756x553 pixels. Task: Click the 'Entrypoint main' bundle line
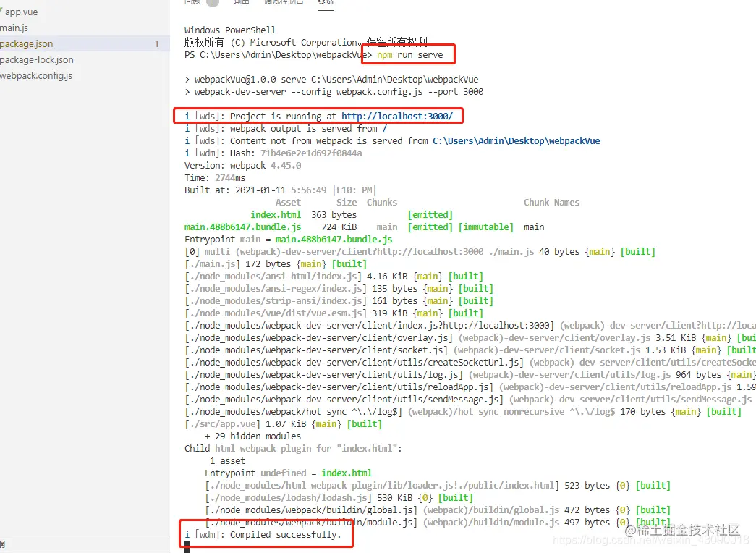(289, 240)
